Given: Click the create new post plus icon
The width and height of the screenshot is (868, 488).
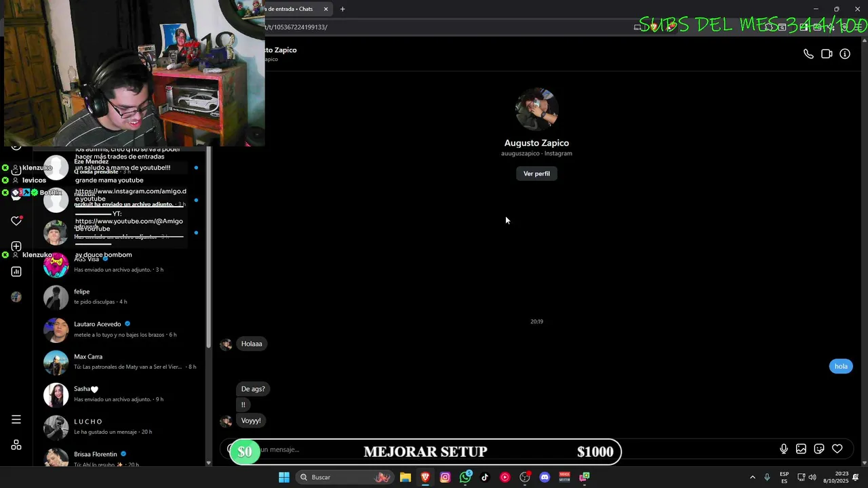Looking at the screenshot, I should 16,246.
